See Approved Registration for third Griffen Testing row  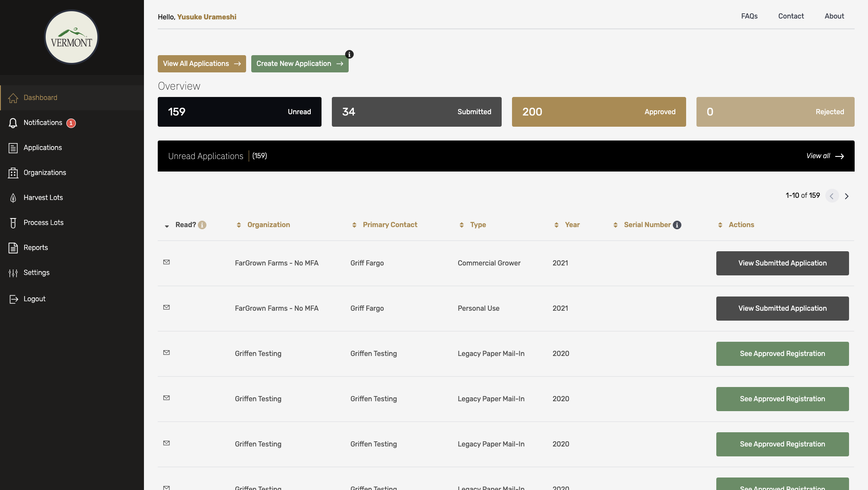pyautogui.click(x=782, y=444)
